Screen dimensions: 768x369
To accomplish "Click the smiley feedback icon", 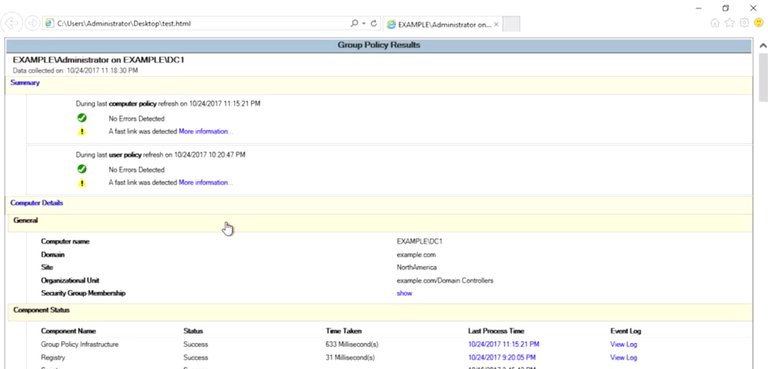I will coord(759,23).
